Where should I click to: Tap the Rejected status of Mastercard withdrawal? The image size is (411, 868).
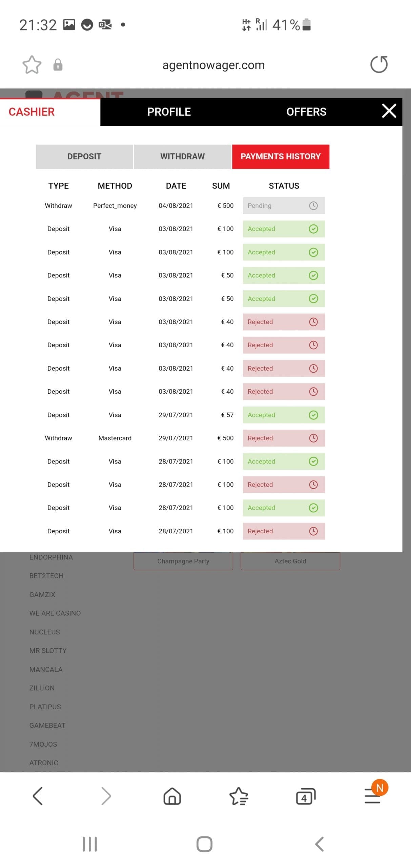pos(284,438)
